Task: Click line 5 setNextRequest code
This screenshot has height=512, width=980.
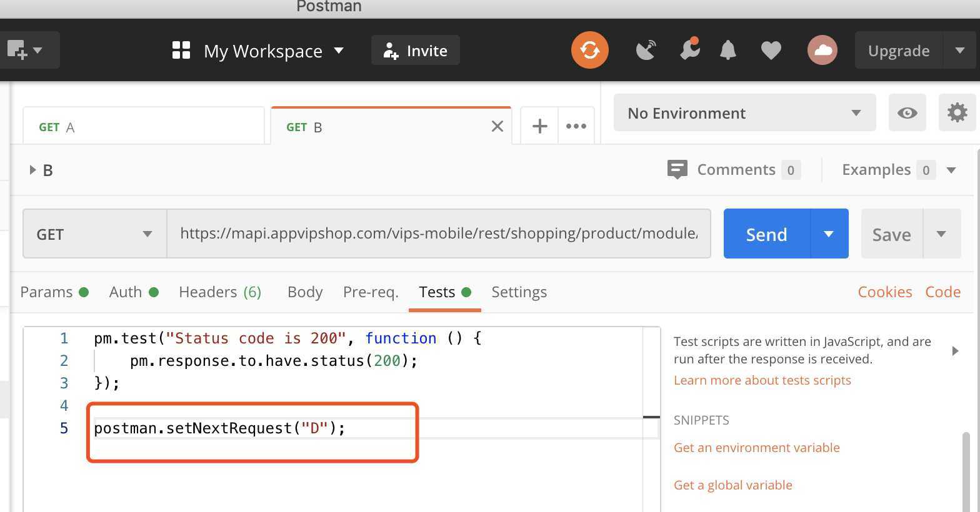Action: coord(219,428)
